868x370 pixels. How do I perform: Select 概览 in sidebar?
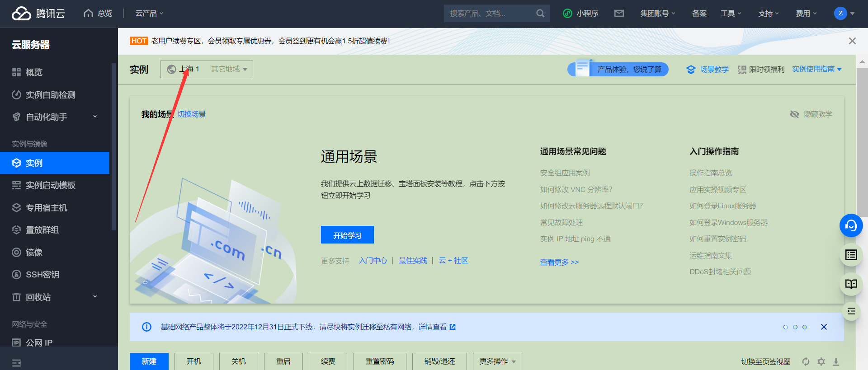tap(55, 72)
